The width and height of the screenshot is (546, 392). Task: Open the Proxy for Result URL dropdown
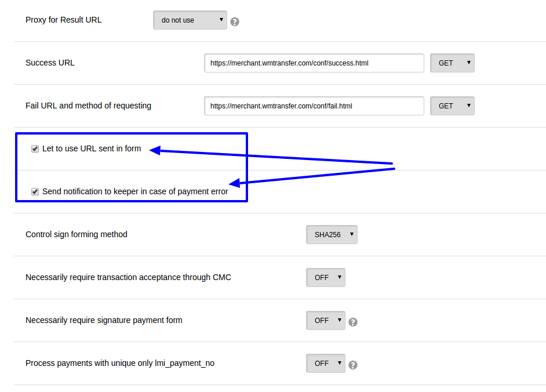tap(190, 20)
